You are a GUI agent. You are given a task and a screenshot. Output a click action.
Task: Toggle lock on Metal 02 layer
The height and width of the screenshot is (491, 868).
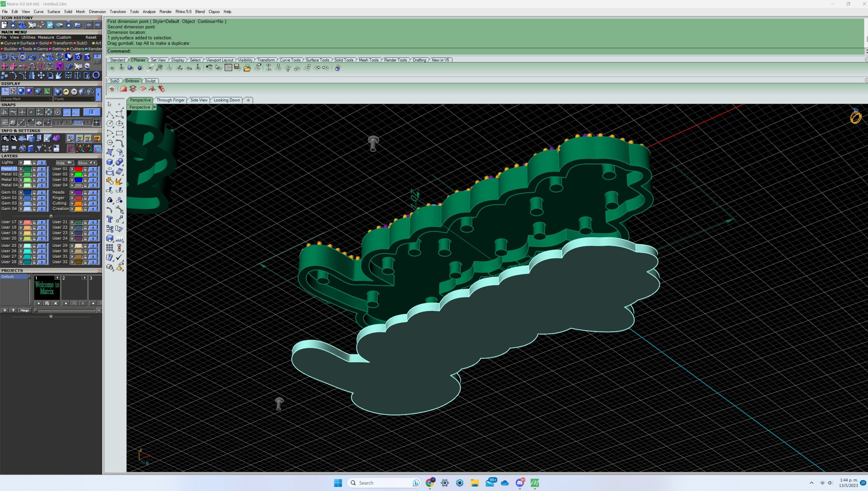(34, 174)
